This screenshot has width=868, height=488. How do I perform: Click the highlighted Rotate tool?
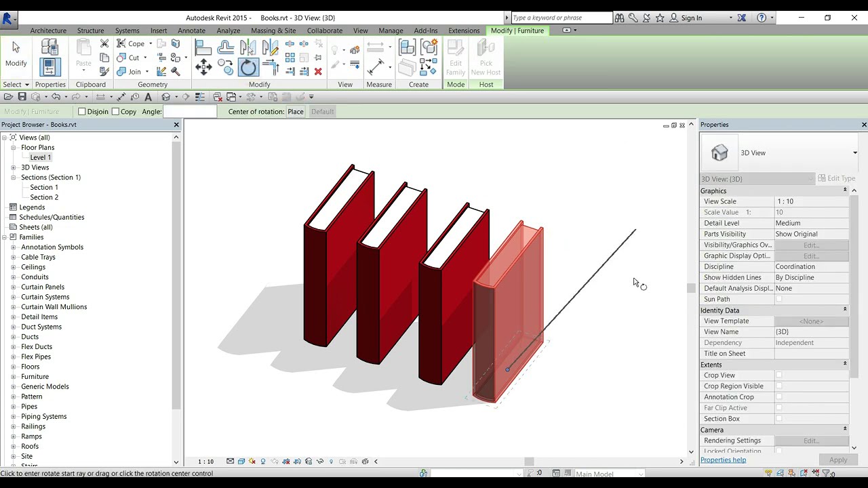point(248,67)
